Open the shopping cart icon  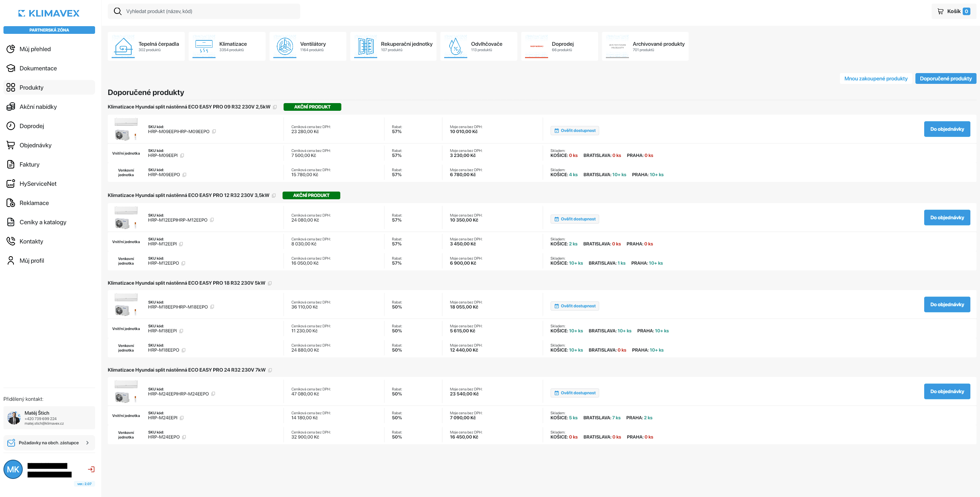coord(940,12)
